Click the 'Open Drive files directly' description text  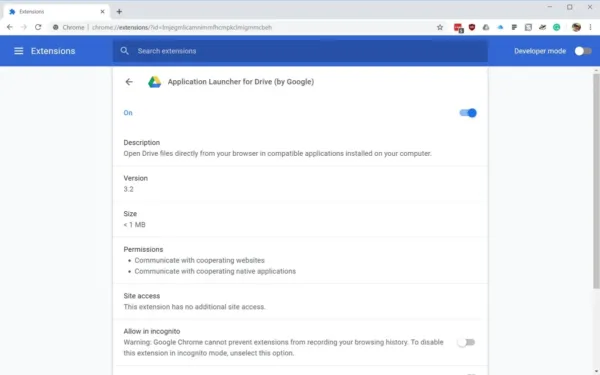coord(277,153)
